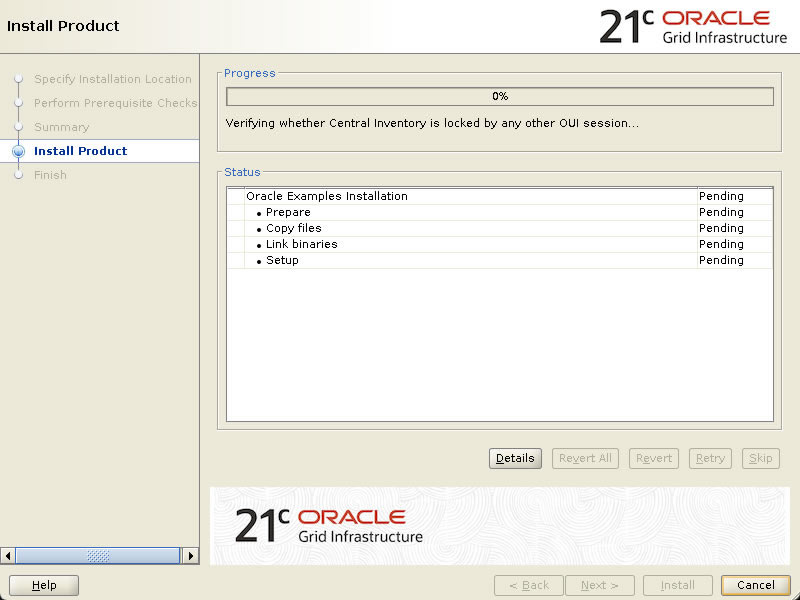This screenshot has height=600, width=800.
Task: Click the Revert All button
Action: click(585, 458)
